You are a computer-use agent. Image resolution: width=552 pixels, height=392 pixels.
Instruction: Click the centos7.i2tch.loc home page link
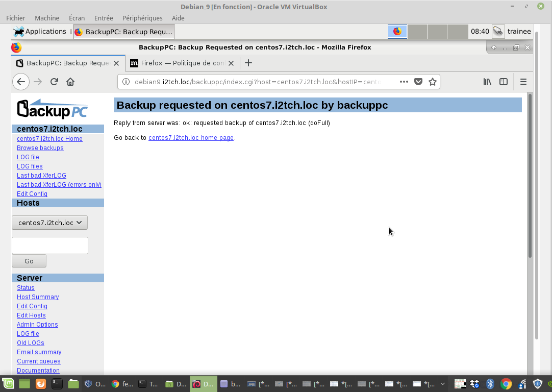click(191, 138)
